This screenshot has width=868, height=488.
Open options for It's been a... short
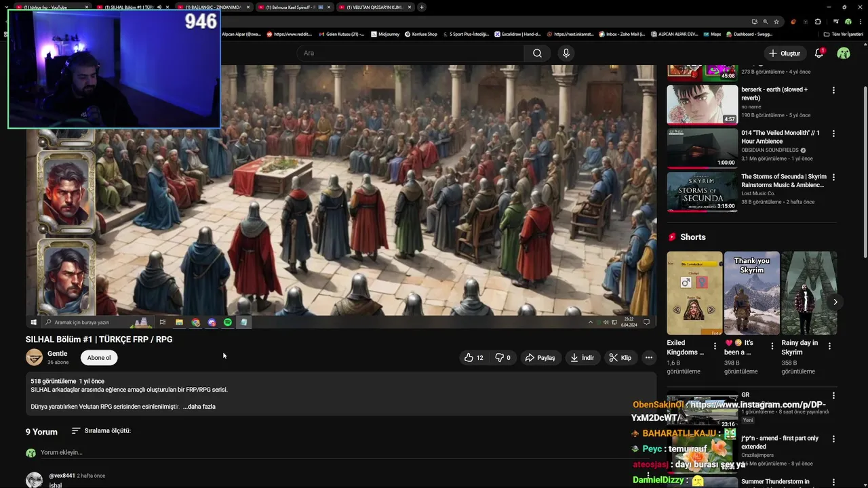coord(772,346)
